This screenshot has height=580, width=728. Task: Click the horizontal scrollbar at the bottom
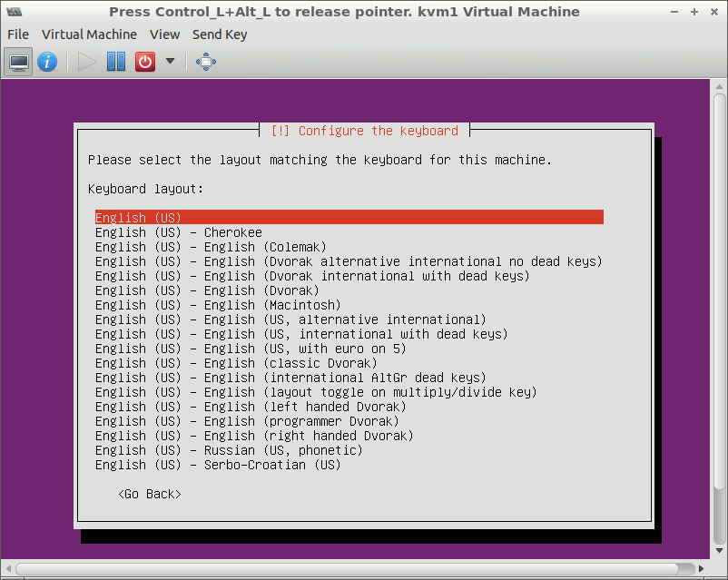coord(363,570)
